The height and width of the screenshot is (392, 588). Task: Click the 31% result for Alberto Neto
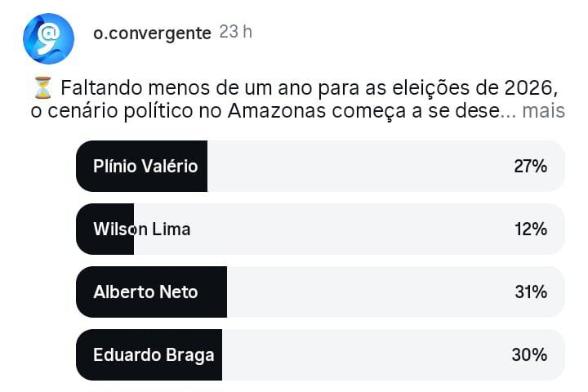click(x=530, y=292)
